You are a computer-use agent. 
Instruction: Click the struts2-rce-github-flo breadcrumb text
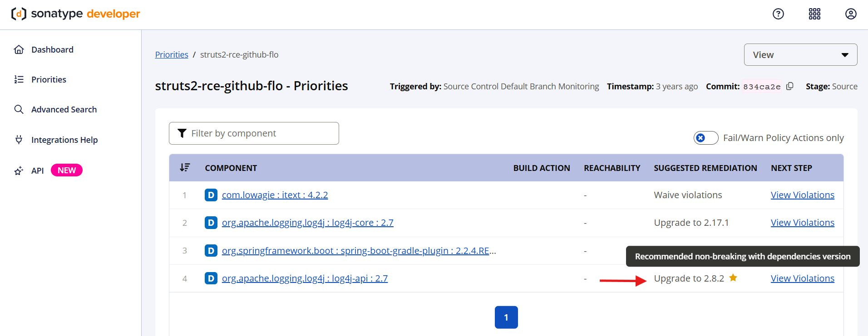pyautogui.click(x=239, y=54)
